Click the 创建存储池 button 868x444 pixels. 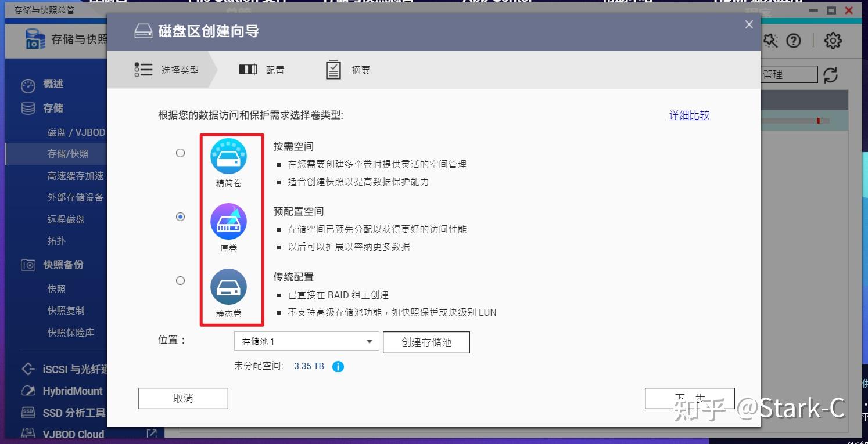coord(426,342)
